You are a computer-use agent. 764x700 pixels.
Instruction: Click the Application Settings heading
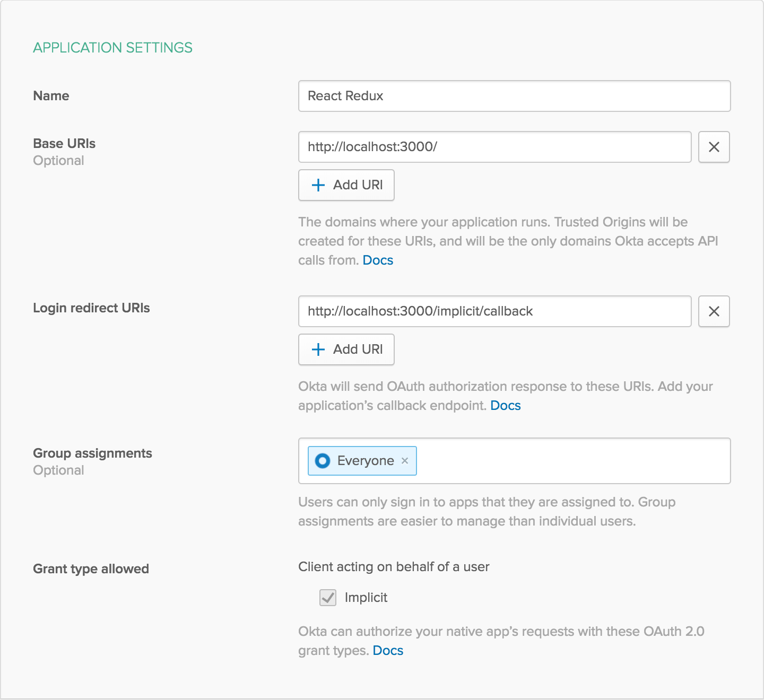pos(112,48)
